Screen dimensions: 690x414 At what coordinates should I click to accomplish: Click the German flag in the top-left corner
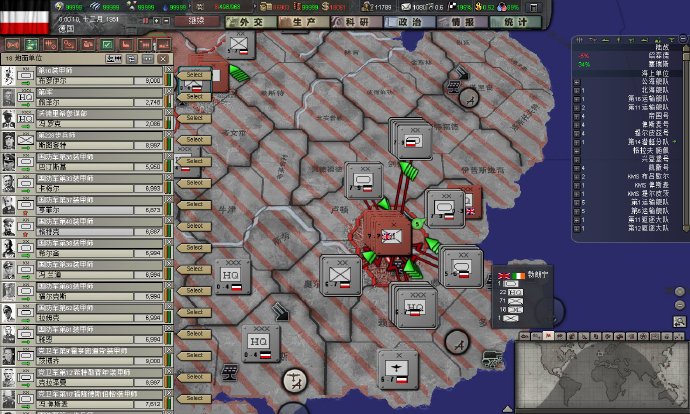click(x=25, y=17)
